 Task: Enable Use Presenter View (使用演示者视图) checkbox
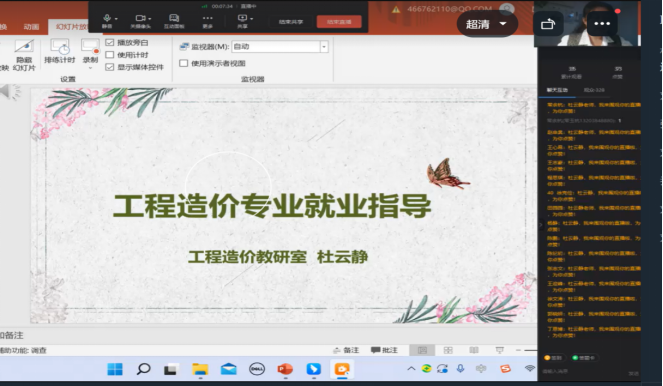coord(184,63)
